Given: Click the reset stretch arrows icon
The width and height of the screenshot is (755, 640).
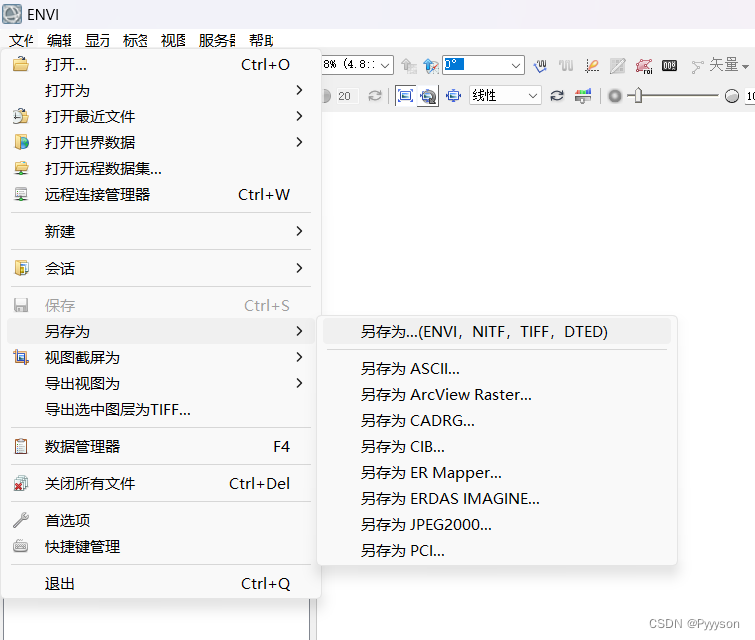Looking at the screenshot, I should 557,96.
